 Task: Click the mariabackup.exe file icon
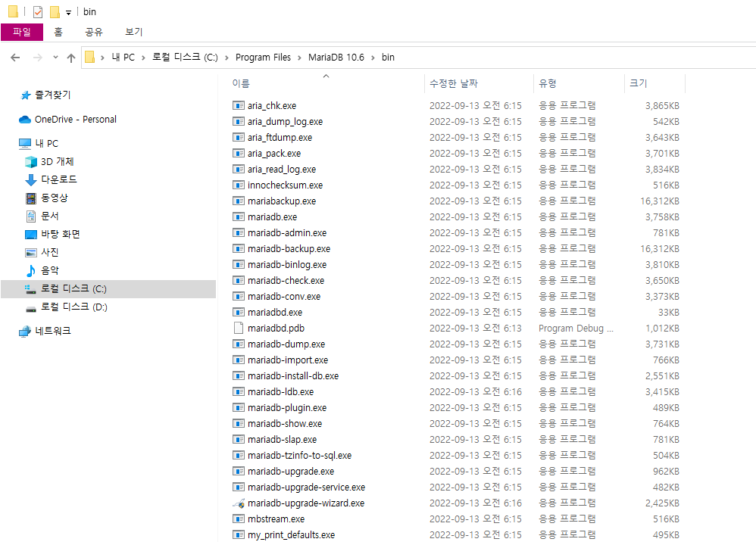[x=238, y=201]
